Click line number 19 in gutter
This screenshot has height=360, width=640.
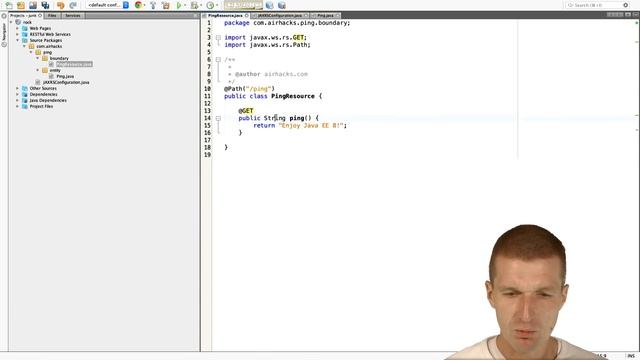click(207, 155)
